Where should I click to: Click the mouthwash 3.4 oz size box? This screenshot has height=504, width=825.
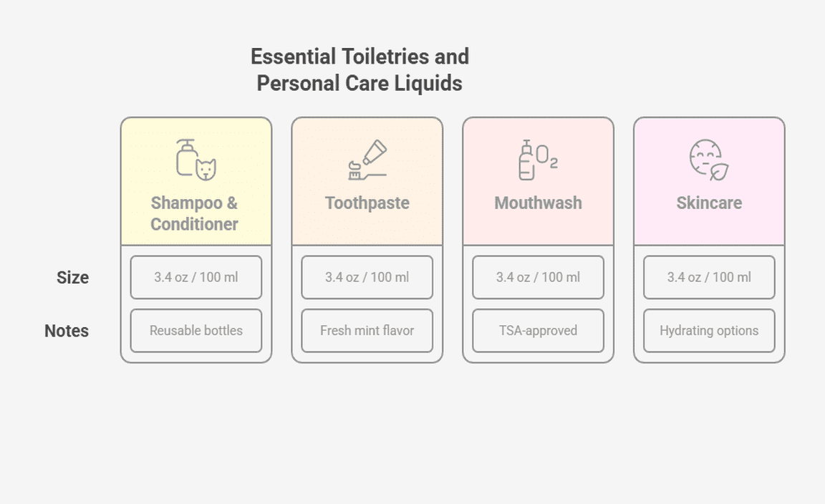538,277
